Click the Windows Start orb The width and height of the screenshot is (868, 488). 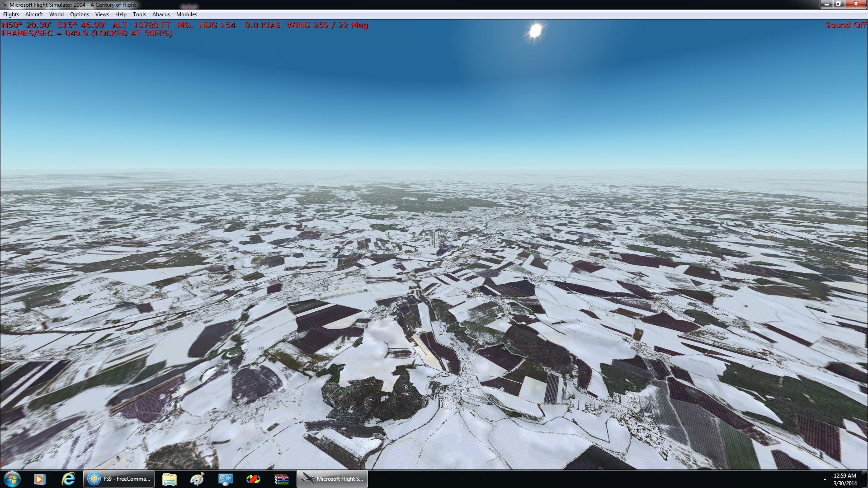pyautogui.click(x=12, y=479)
